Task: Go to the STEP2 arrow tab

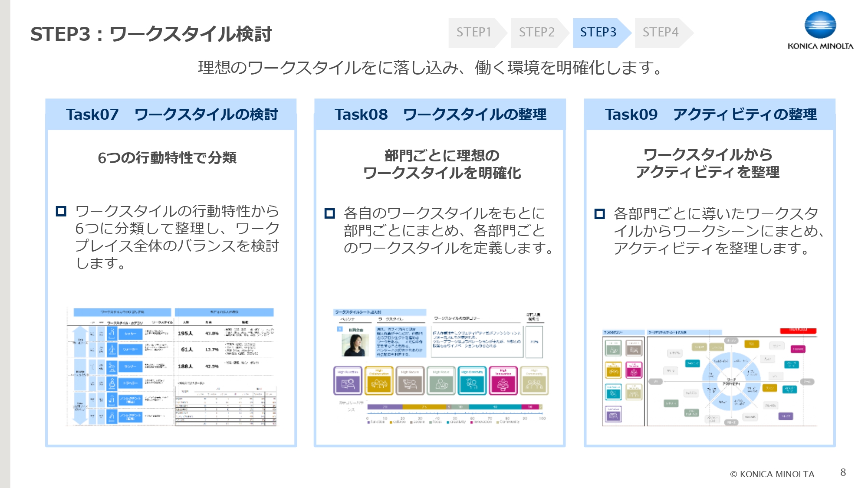Action: (x=537, y=33)
